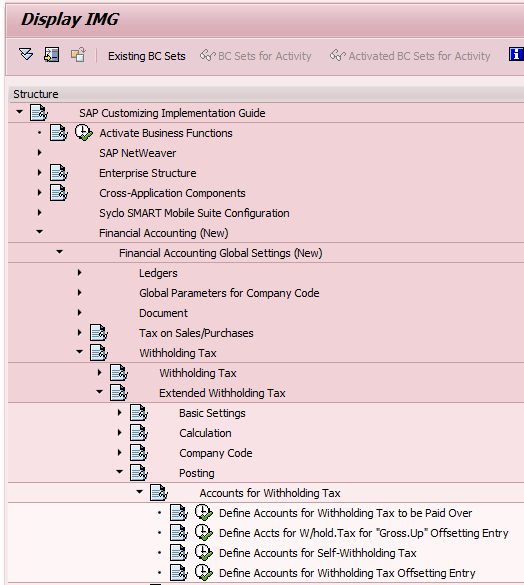Execute Define Accounts for Self-Withholding Tax activity
Screen dimensions: 524x585
tap(204, 553)
